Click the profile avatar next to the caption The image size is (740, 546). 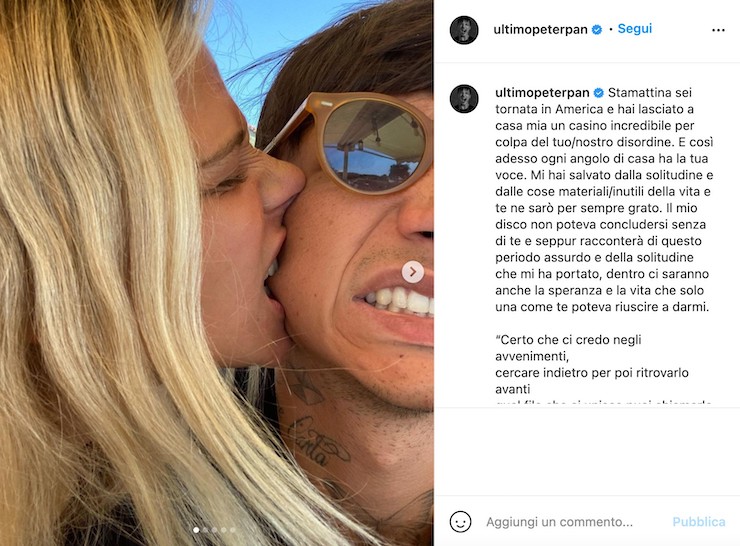coord(464,99)
